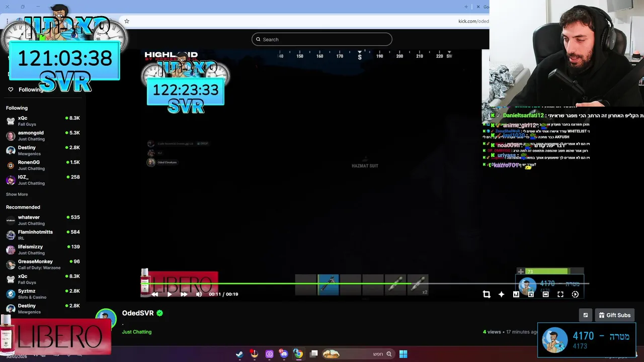Open Syztmz Slots & Casino channel
644x362 pixels.
pyautogui.click(x=43, y=294)
